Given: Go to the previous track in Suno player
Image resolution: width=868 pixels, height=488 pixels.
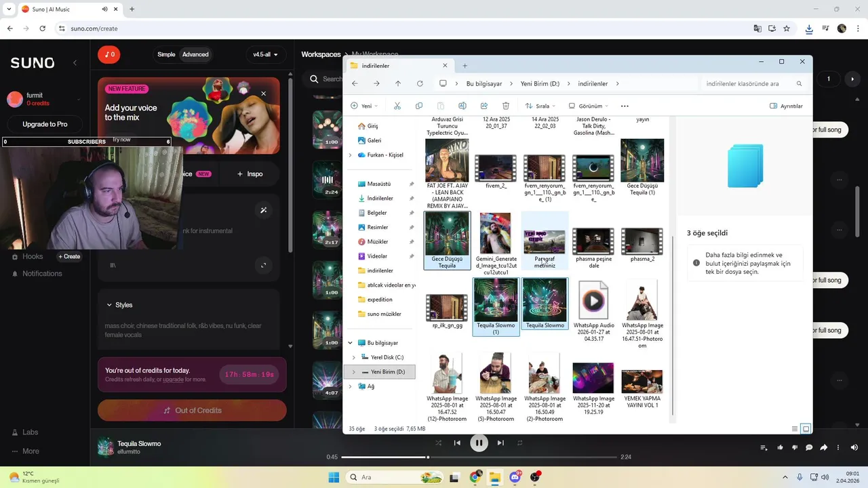Looking at the screenshot, I should 457,443.
